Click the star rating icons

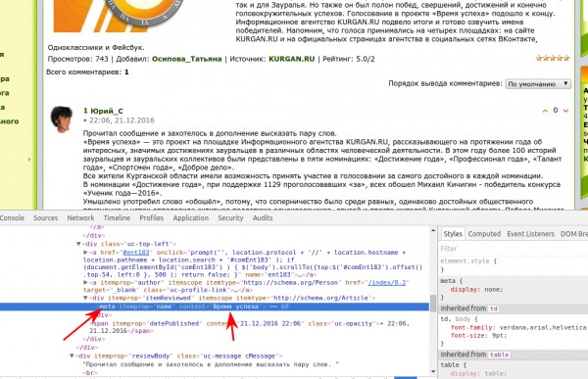[x=553, y=58]
